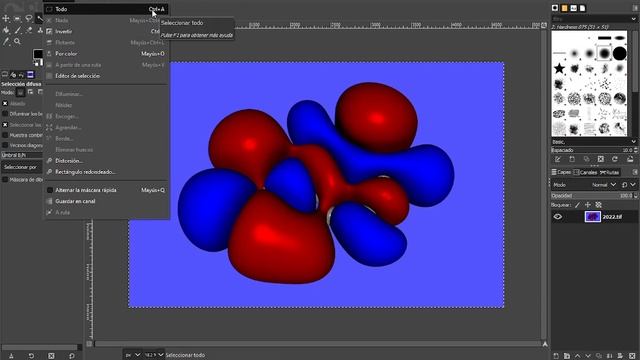
Task: Enable the Máscara de dibujo checkbox
Action: 5,180
